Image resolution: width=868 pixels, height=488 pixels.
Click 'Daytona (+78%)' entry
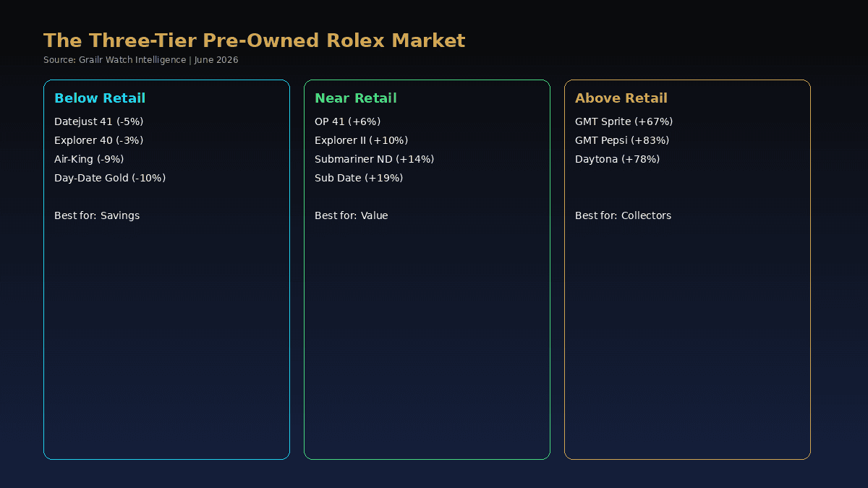point(618,159)
